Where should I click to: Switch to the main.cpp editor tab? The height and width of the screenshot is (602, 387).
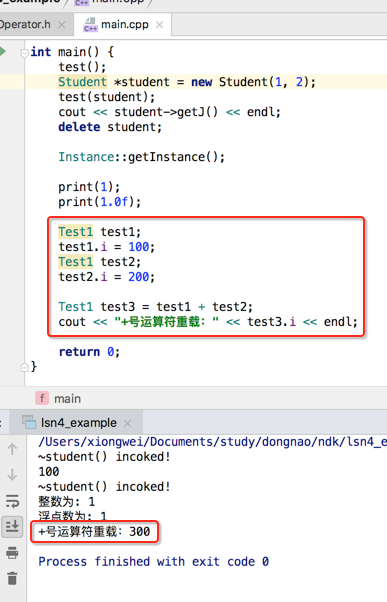click(x=122, y=25)
